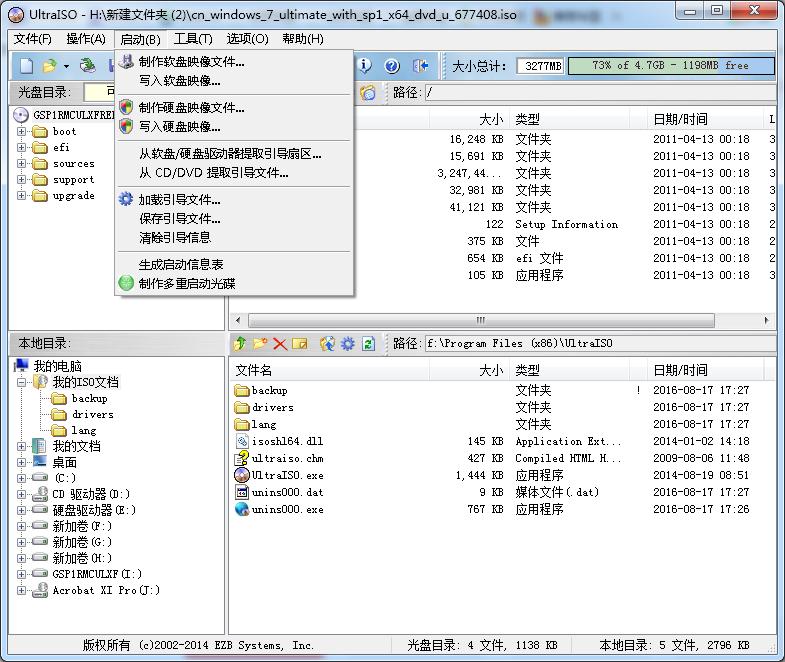Expand the (C:) drive node
The image size is (785, 662).
(x=21, y=478)
